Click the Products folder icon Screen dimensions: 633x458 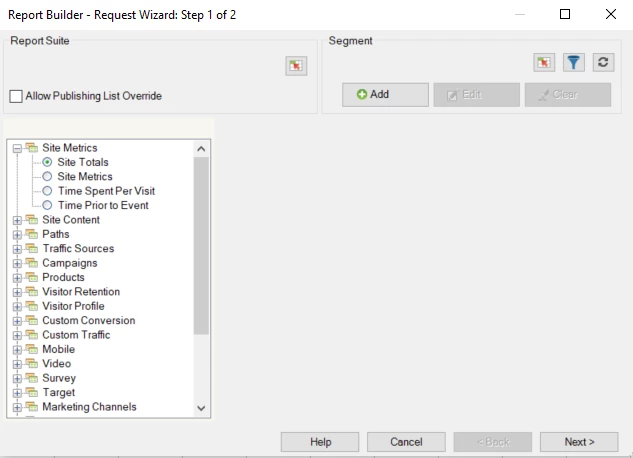pyautogui.click(x=31, y=277)
